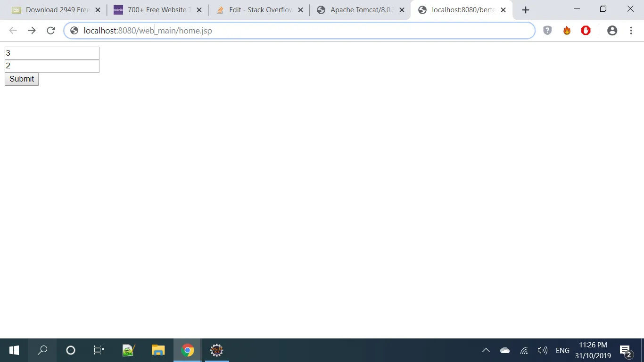
Task: Click the OneDrive cloud tray icon
Action: point(505,350)
